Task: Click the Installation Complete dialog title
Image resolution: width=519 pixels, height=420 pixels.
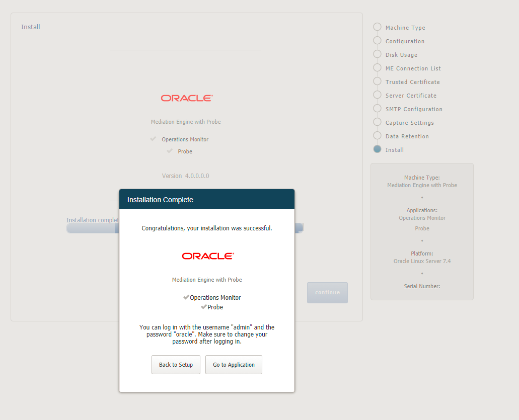Action: [160, 200]
